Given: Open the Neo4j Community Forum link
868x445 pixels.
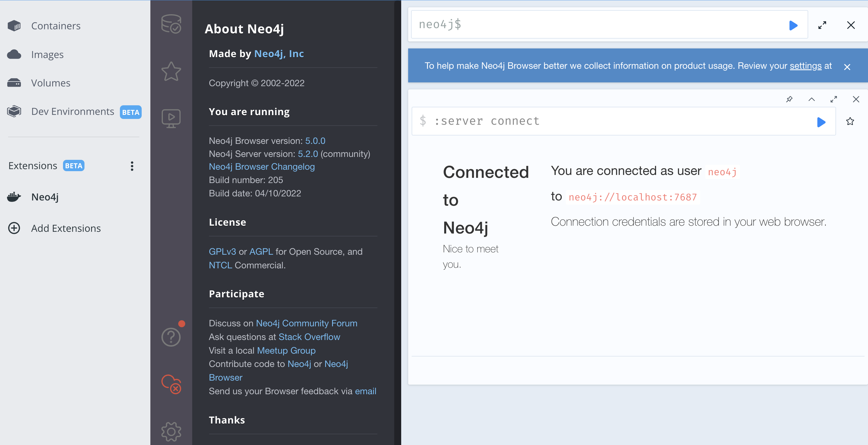Looking at the screenshot, I should point(306,323).
